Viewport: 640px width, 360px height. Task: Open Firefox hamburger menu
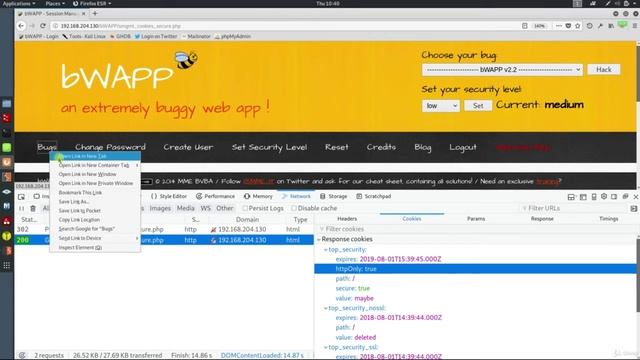pyautogui.click(x=635, y=26)
